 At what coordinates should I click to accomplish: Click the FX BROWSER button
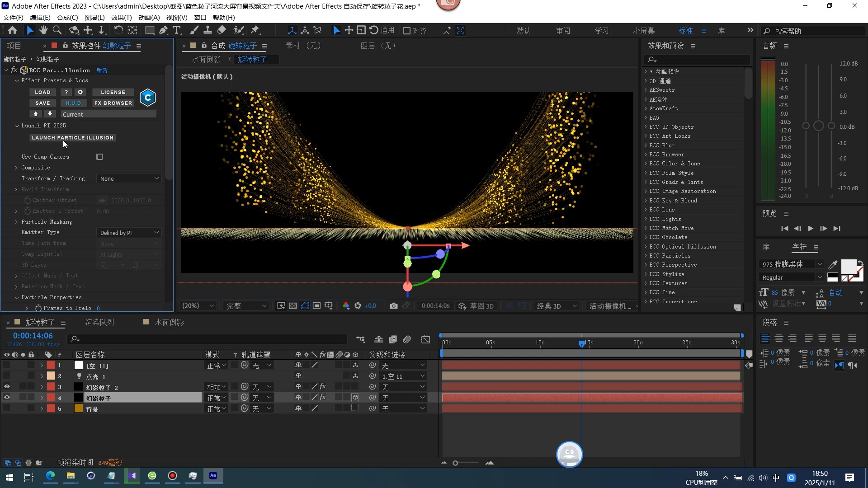click(x=113, y=103)
